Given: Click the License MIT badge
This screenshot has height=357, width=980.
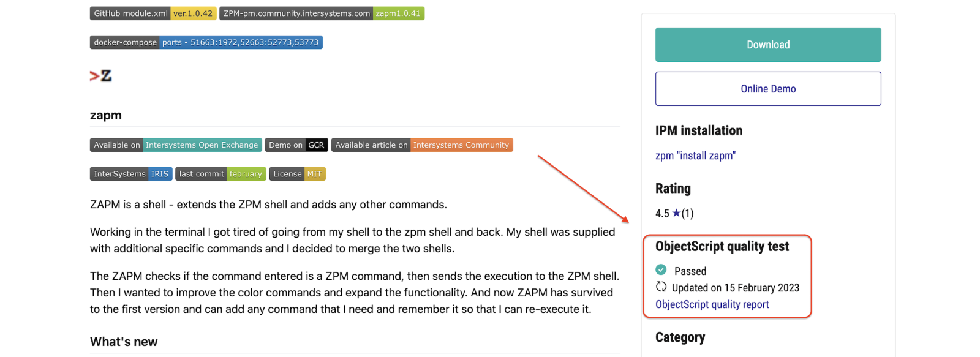Looking at the screenshot, I should point(297,174).
